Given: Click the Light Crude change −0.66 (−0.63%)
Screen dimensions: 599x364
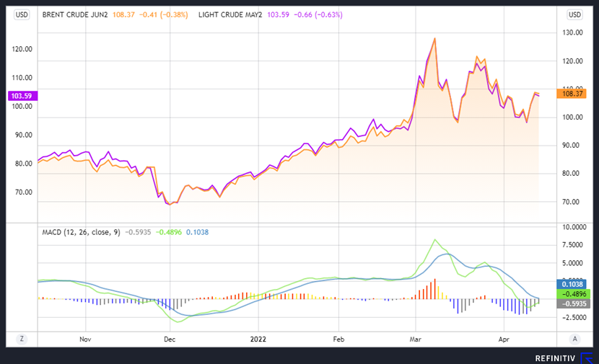Looking at the screenshot, I should tap(318, 15).
